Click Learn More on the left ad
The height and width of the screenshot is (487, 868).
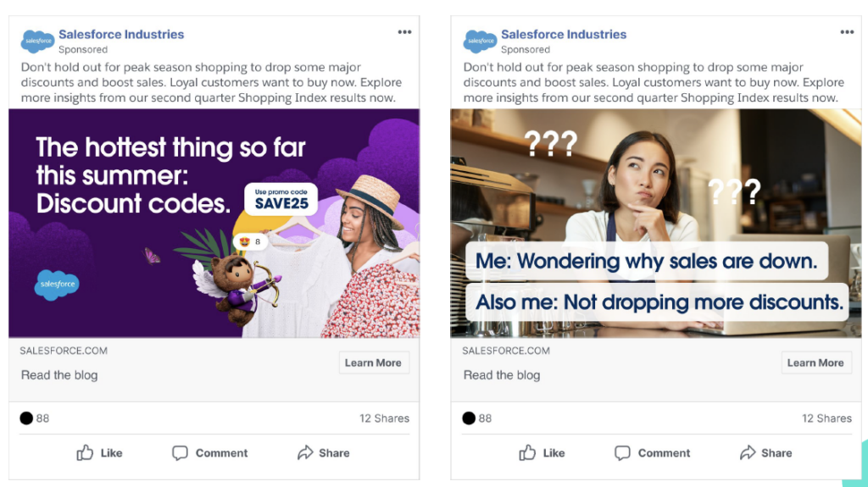pyautogui.click(x=374, y=362)
